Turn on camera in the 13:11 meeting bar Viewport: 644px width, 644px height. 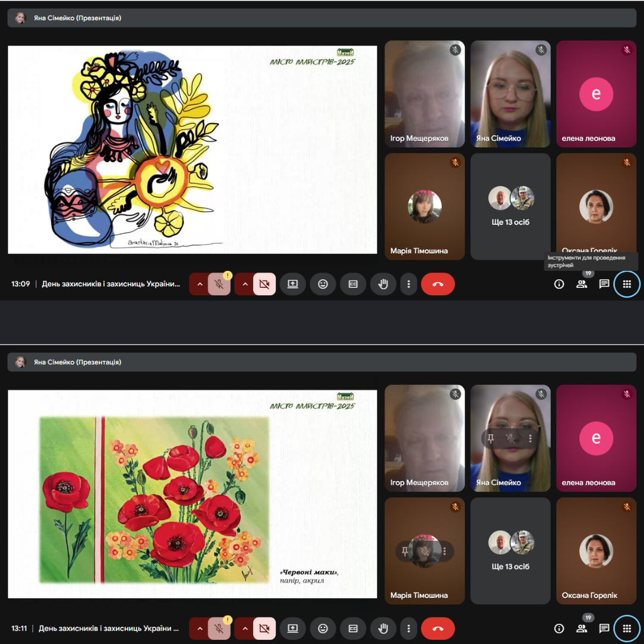pos(264,628)
